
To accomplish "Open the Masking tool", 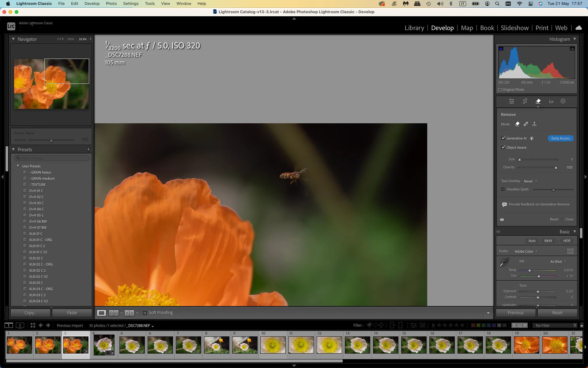I will click(563, 101).
